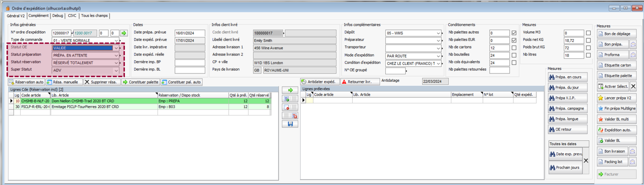644x185 pixels.
Task: Toggle the Nb de cartons checkbox
Action: point(514,48)
